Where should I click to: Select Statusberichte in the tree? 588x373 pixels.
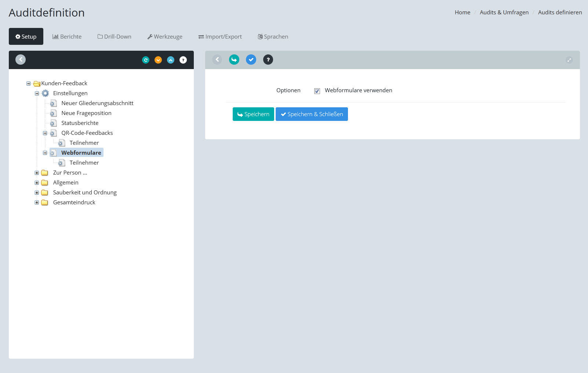[80, 123]
